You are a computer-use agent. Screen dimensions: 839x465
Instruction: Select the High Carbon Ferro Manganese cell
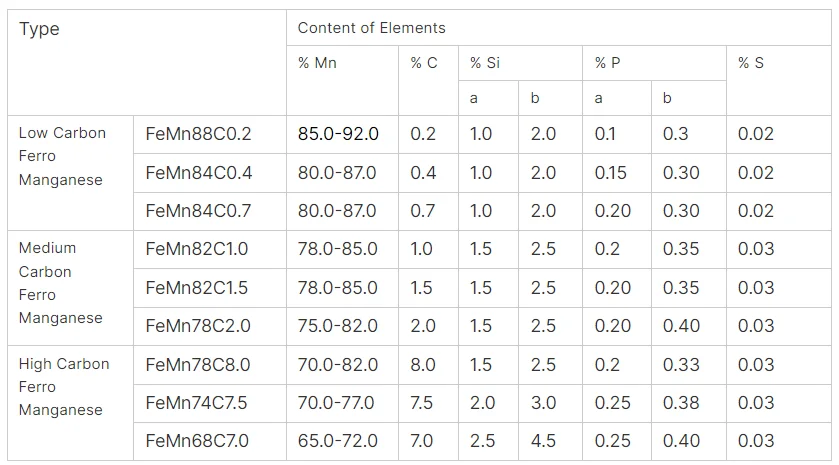coord(63,387)
